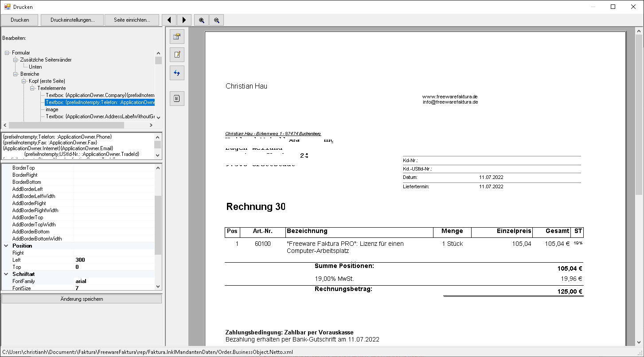
Task: Edit the Left property value 300
Action: [114, 260]
